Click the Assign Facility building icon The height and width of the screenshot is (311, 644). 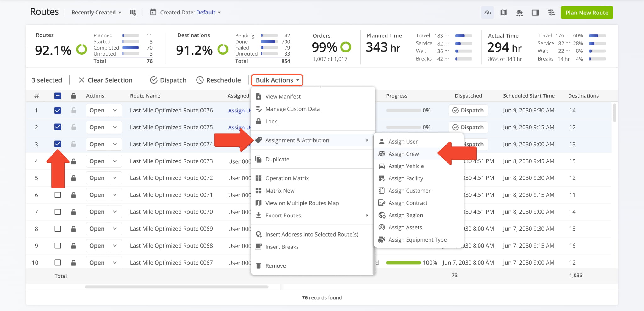click(x=382, y=178)
